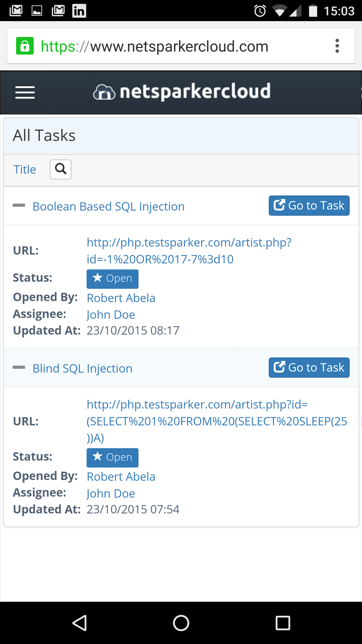Click the Netsparker Cloud logo

tap(182, 92)
